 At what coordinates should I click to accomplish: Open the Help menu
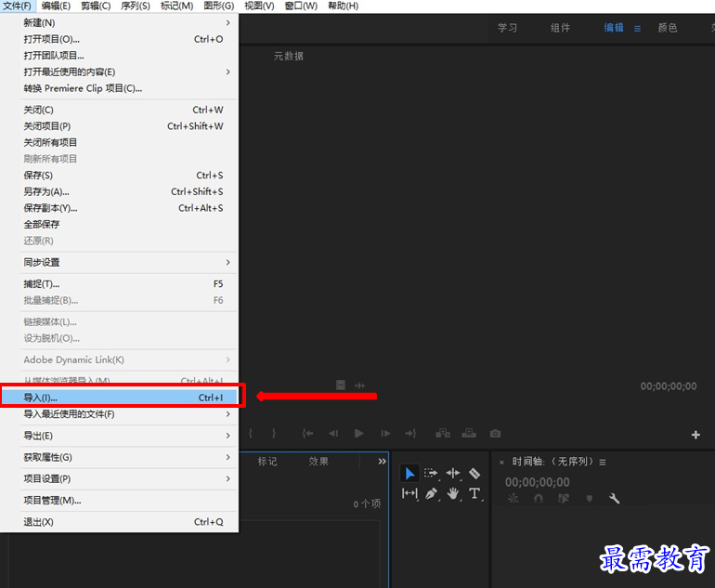[344, 6]
